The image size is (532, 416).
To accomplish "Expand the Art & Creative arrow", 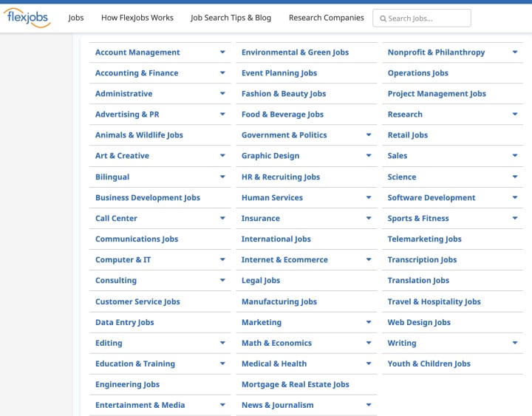I will (x=222, y=156).
